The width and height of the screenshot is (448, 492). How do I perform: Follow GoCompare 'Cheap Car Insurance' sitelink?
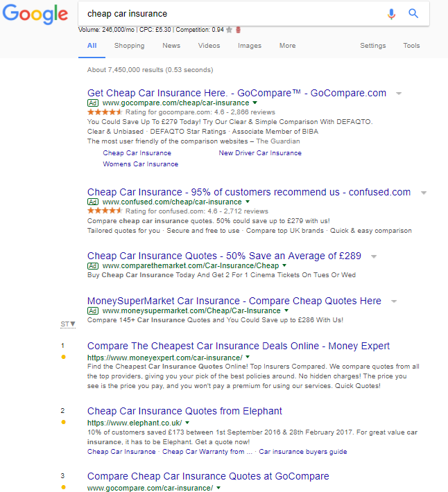pyautogui.click(x=137, y=153)
